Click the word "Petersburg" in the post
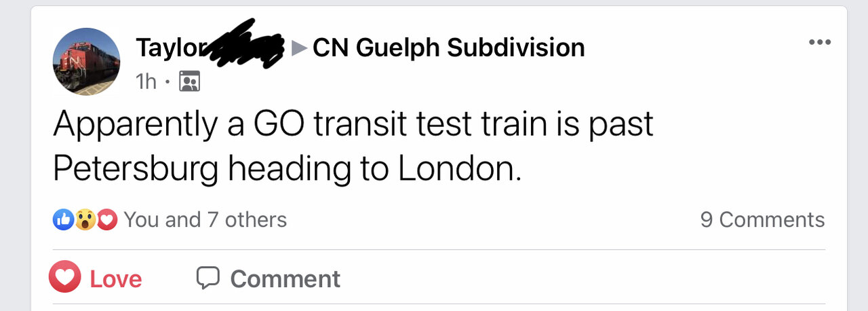868x311 pixels. click(x=134, y=170)
